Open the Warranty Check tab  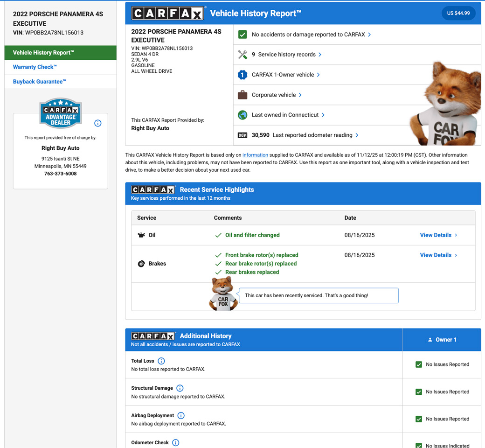pyautogui.click(x=35, y=67)
